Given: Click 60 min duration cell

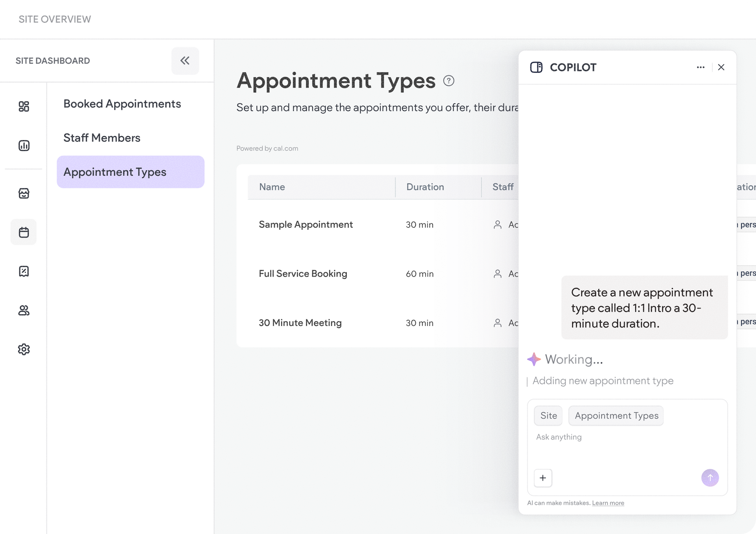Looking at the screenshot, I should (420, 274).
